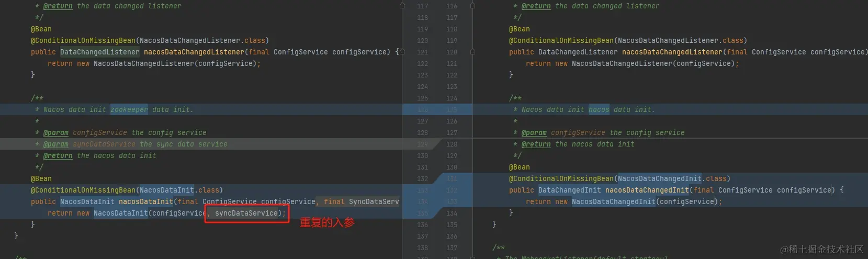This screenshot has width=868, height=259.
Task: Click the @Bean annotation above the right NacosDataChangedInit method
Action: click(520, 167)
